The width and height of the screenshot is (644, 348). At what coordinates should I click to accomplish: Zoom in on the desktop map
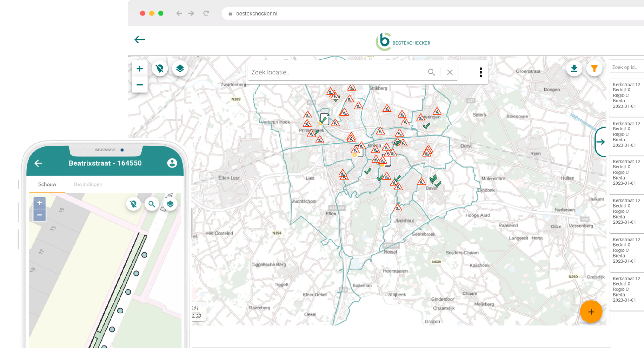click(x=140, y=68)
